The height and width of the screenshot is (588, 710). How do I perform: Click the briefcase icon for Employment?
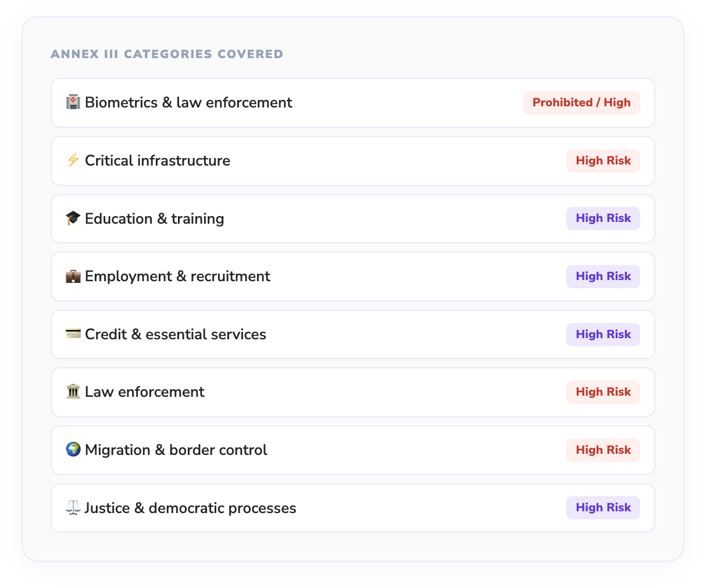click(73, 276)
